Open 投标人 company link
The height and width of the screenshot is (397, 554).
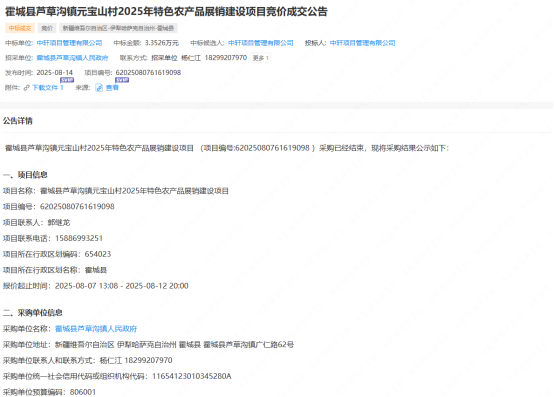[x=363, y=43]
